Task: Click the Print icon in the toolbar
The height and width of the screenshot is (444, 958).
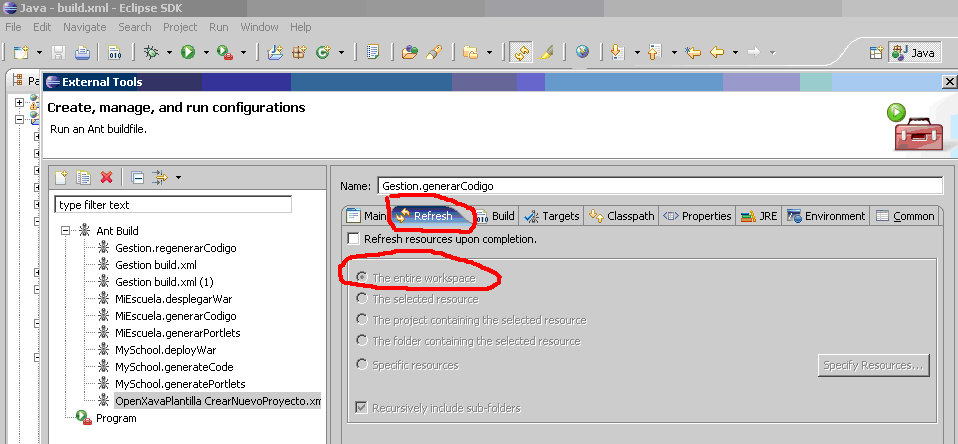Action: click(x=82, y=53)
